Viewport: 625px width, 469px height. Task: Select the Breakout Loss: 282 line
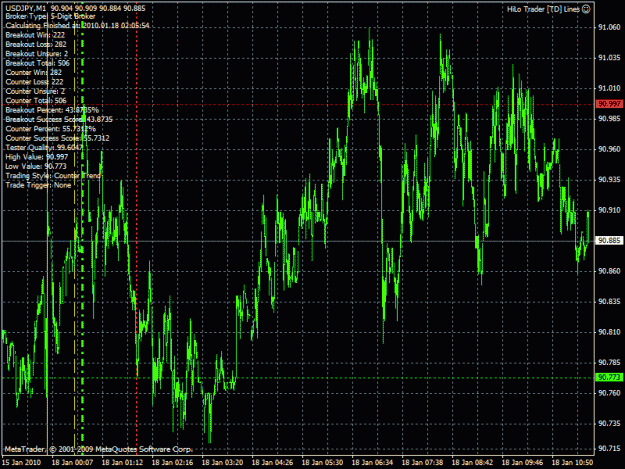[36, 44]
